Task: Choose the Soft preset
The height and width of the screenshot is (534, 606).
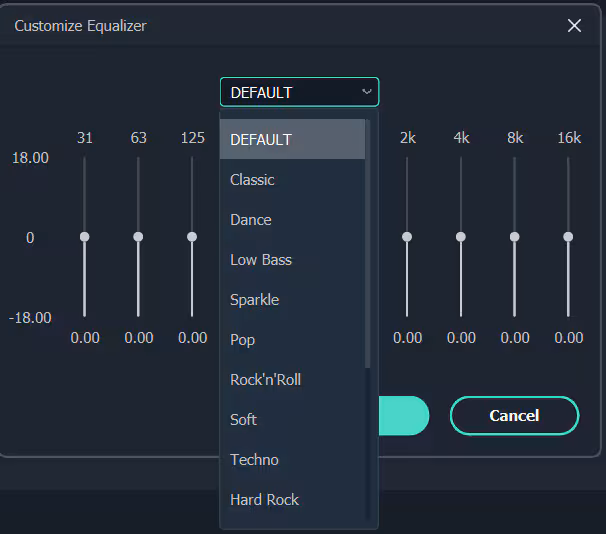Action: 292,420
